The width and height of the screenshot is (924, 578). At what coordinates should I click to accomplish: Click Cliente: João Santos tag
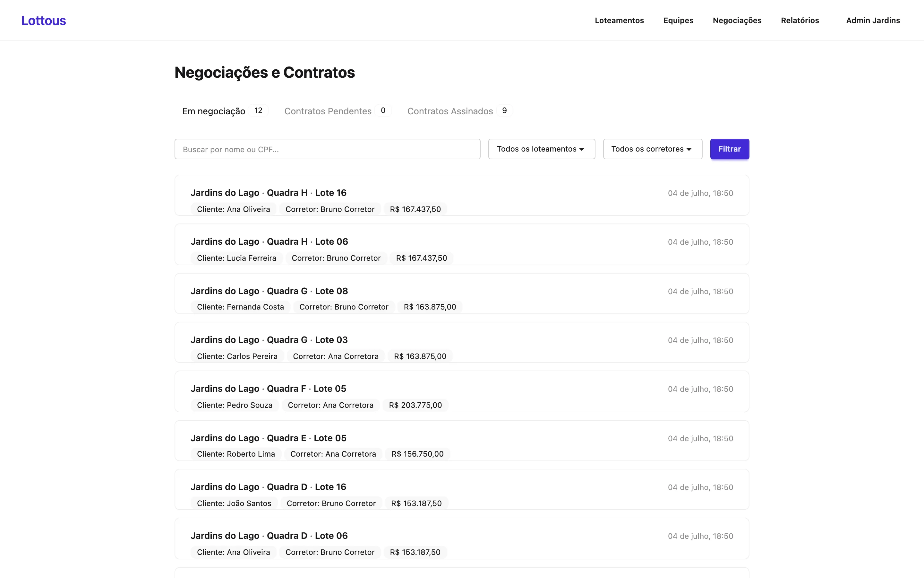[234, 504]
